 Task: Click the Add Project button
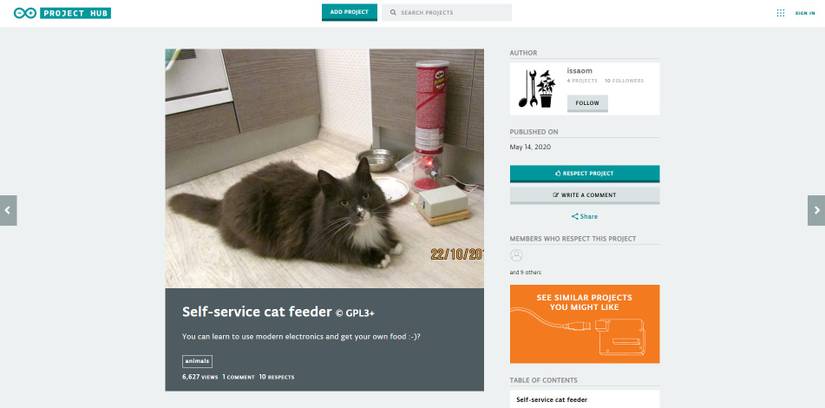[x=349, y=12]
